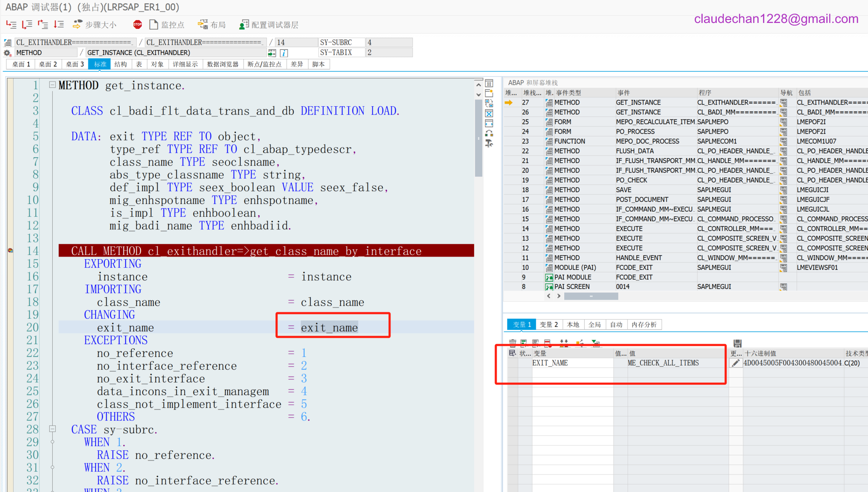Click the pencil edit value icon
868x492 pixels.
(x=735, y=363)
